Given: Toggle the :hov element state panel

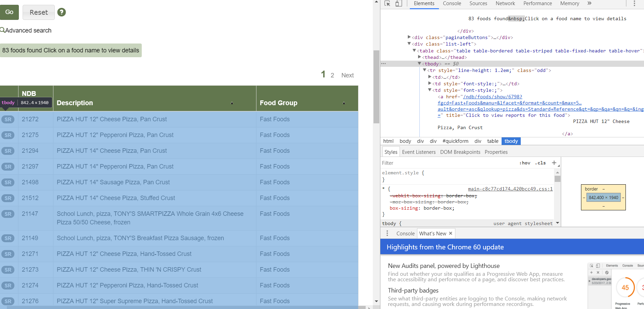Looking at the screenshot, I should [x=525, y=163].
